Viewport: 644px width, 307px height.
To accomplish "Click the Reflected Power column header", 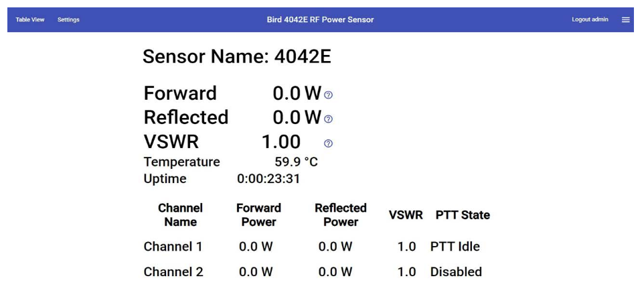I will (340, 214).
